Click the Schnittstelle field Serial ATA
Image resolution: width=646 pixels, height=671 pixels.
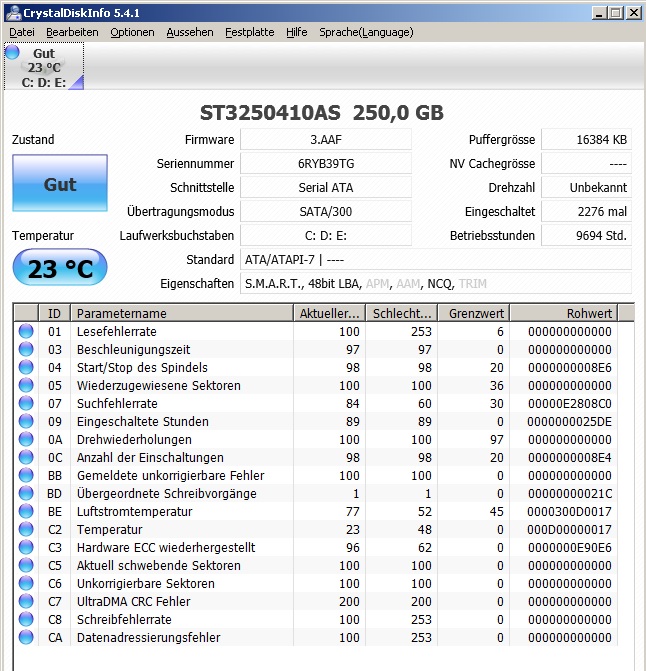coord(326,187)
